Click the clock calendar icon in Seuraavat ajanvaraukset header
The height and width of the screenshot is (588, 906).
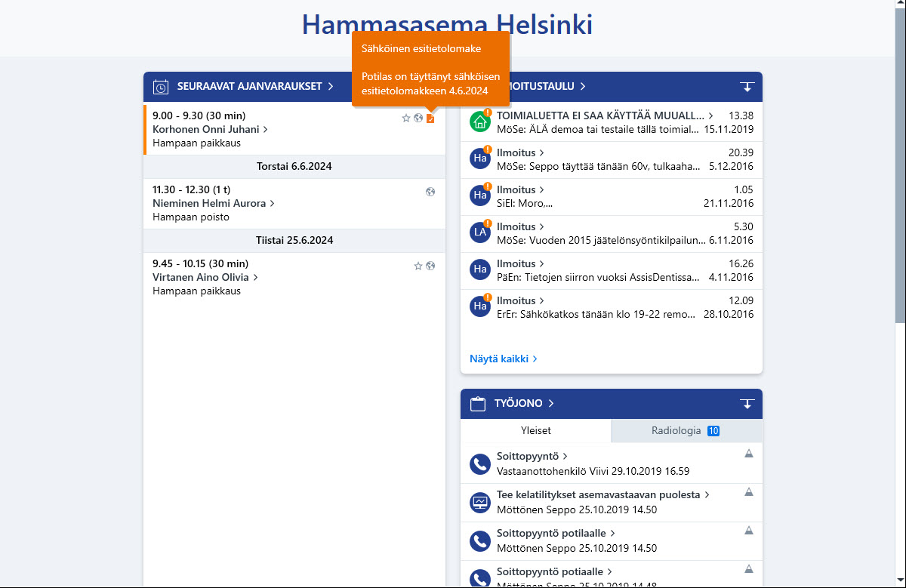pyautogui.click(x=160, y=87)
